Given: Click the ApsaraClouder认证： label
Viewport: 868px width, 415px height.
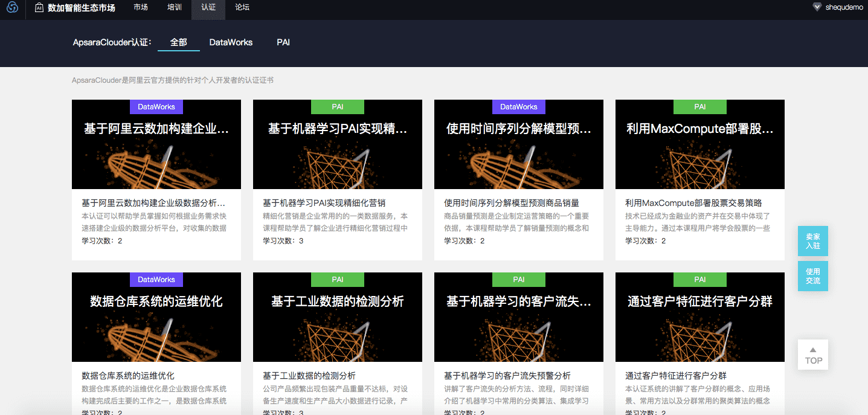Looking at the screenshot, I should pos(112,42).
